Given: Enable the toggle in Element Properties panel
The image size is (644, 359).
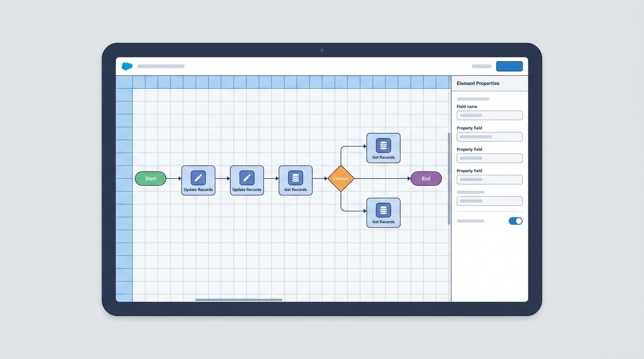Looking at the screenshot, I should click(x=515, y=221).
